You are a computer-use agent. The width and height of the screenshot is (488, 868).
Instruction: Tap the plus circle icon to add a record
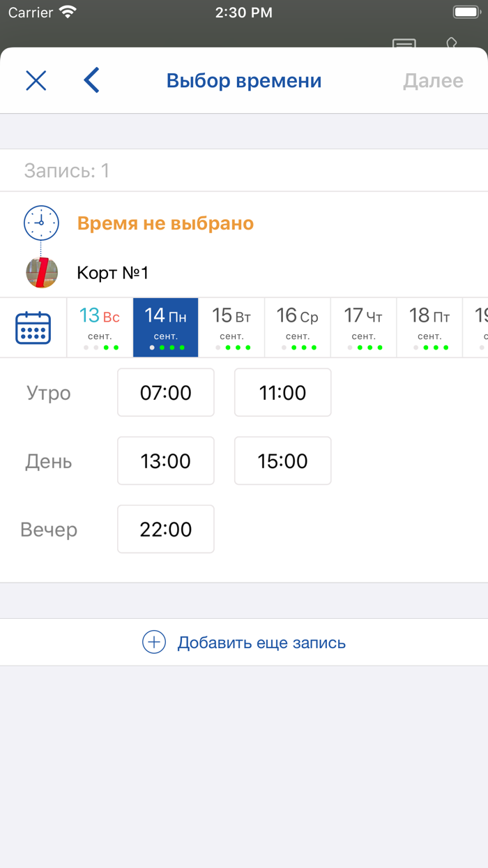click(x=154, y=642)
